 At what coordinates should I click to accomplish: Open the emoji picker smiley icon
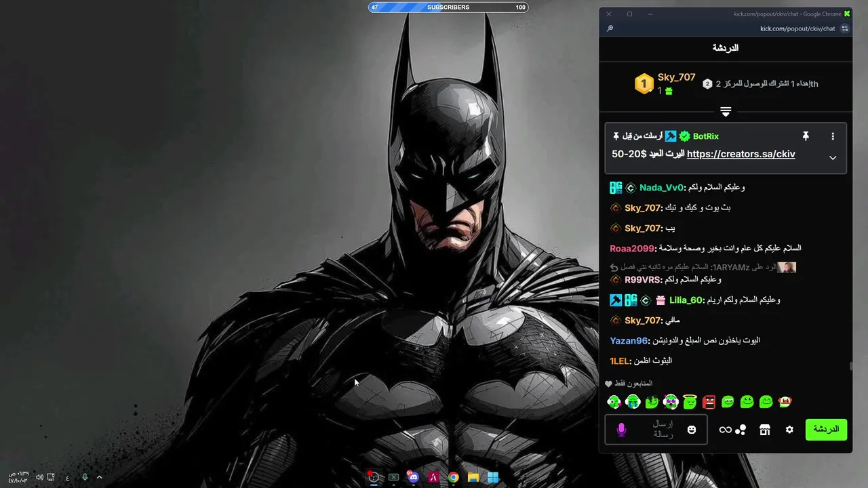pyautogui.click(x=692, y=430)
